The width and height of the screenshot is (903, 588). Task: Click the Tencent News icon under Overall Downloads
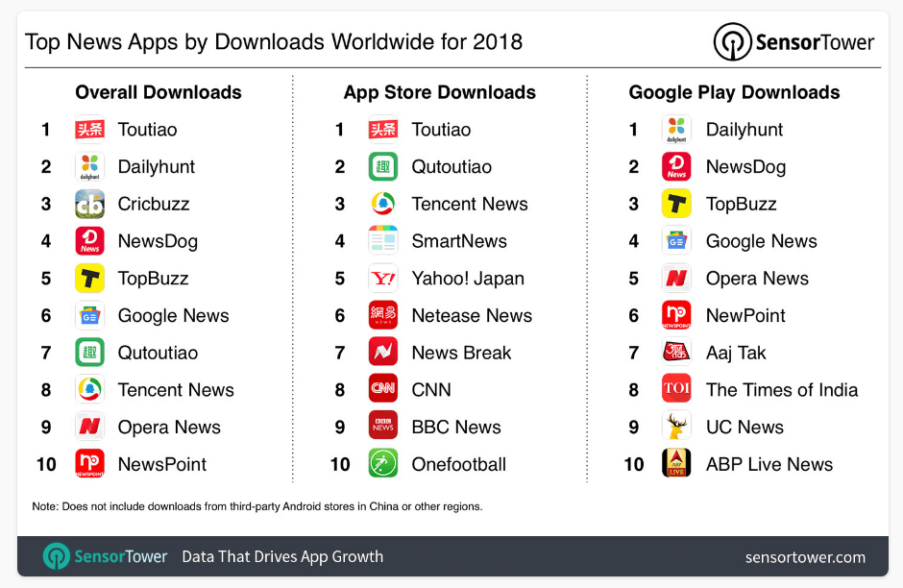coord(90,390)
